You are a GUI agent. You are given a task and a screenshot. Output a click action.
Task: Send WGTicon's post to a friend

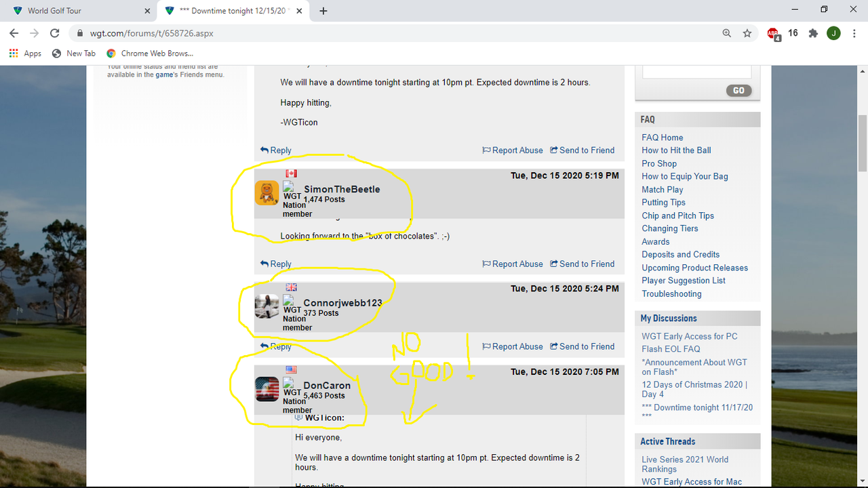583,150
